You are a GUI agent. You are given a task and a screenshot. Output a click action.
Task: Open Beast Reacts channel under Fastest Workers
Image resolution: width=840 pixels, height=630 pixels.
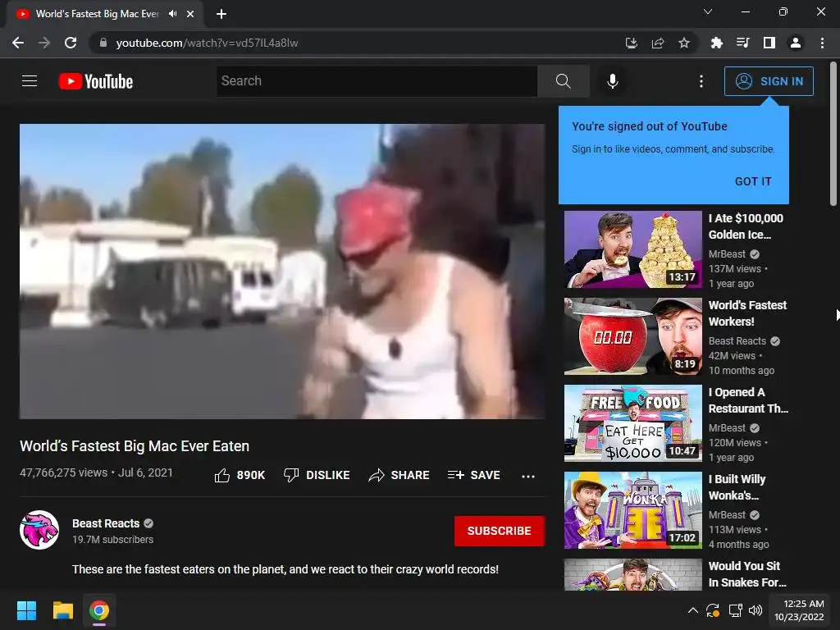click(x=737, y=340)
